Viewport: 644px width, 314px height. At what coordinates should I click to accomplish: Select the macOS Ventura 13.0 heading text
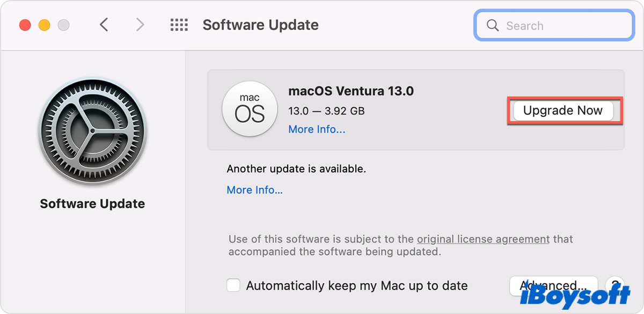351,91
